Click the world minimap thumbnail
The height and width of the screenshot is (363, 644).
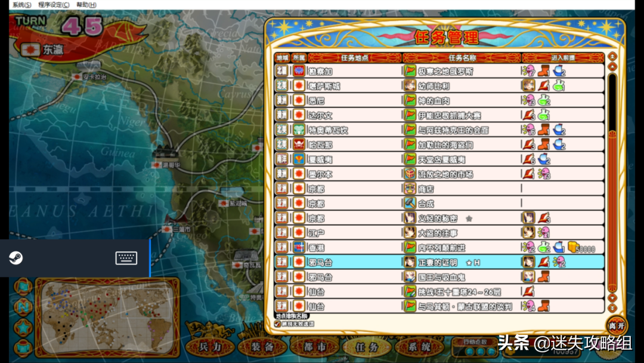[x=107, y=317]
